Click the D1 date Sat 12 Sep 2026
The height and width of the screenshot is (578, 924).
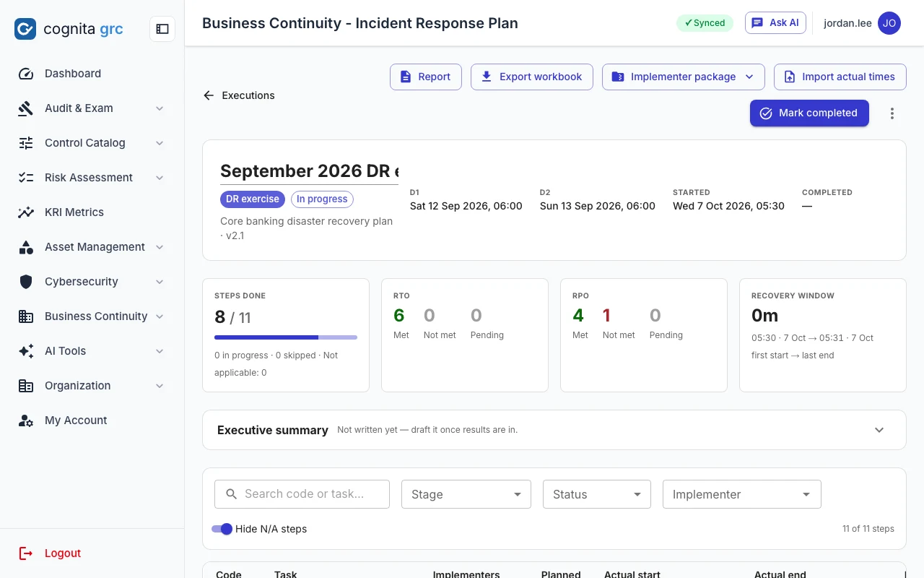[466, 206]
